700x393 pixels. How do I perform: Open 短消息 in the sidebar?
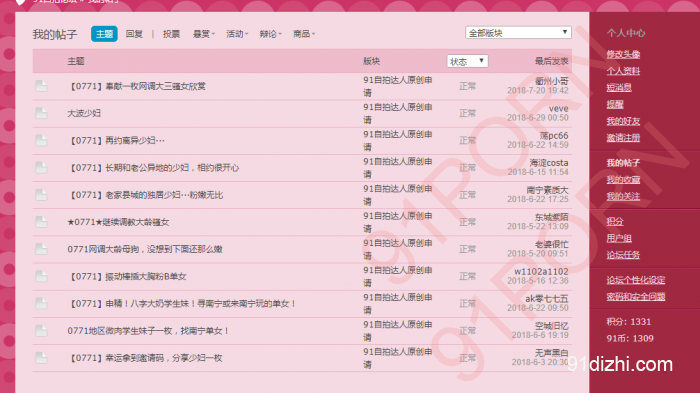coord(619,88)
